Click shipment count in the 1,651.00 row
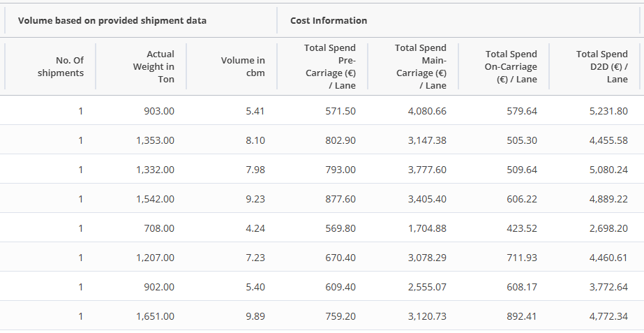 tap(80, 316)
